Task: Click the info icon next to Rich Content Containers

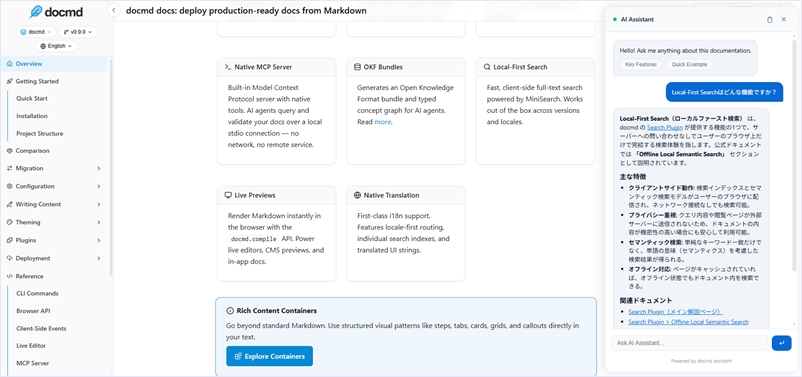Action: pyautogui.click(x=230, y=311)
